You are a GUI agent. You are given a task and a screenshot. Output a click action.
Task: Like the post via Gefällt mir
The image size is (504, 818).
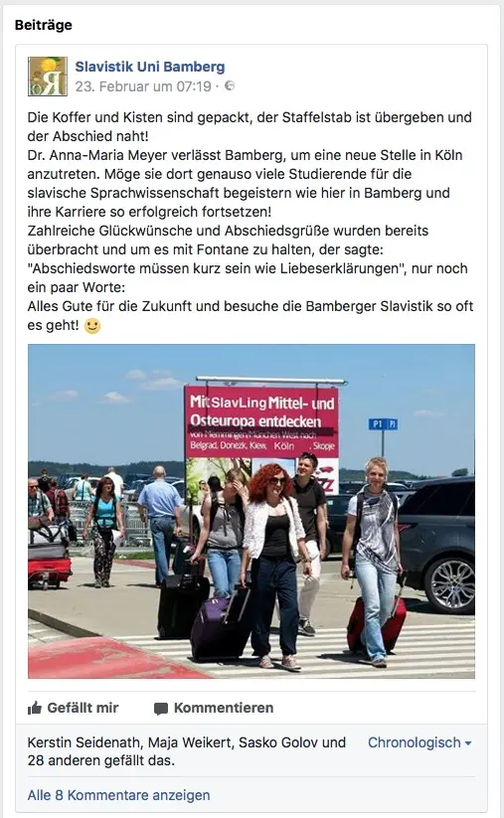click(x=73, y=708)
